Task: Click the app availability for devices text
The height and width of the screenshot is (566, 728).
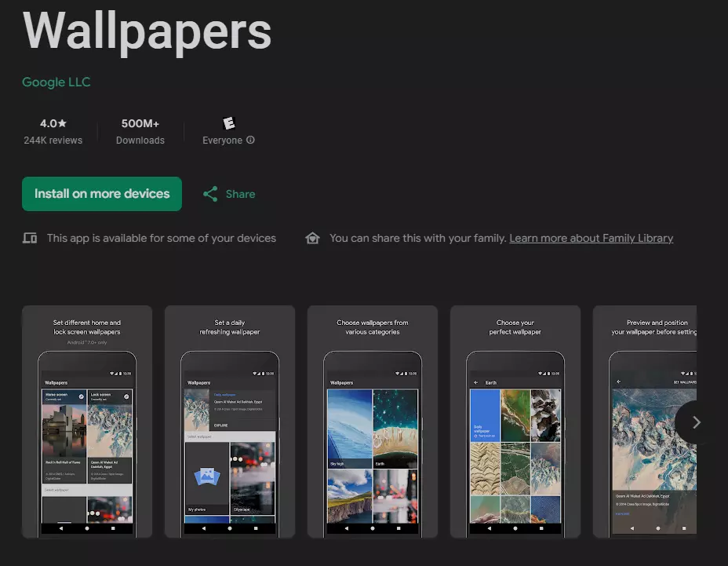Action: 161,238
